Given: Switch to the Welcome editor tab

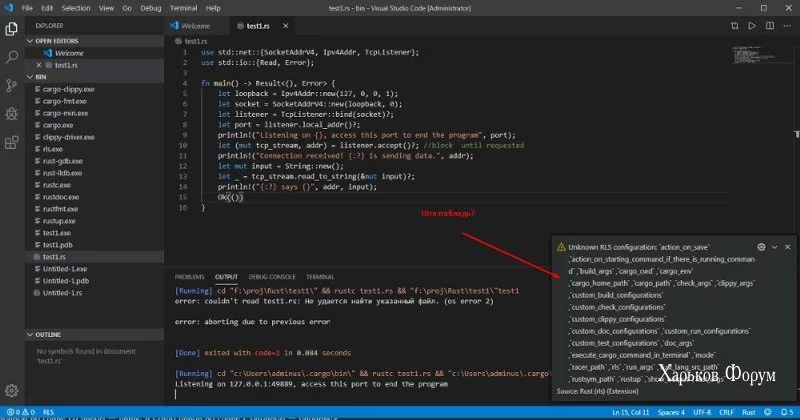Looking at the screenshot, I should pos(196,26).
